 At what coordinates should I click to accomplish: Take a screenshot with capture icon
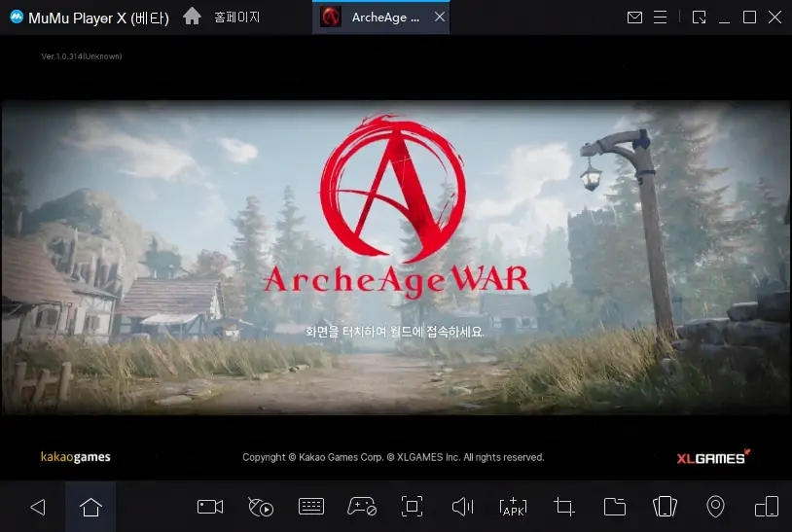click(413, 507)
